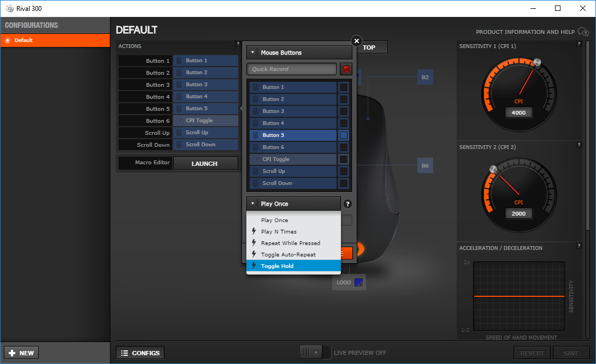Screen dimensions: 596x364
Task: Open action dropdown for Scroll Down
Action: (x=205, y=145)
